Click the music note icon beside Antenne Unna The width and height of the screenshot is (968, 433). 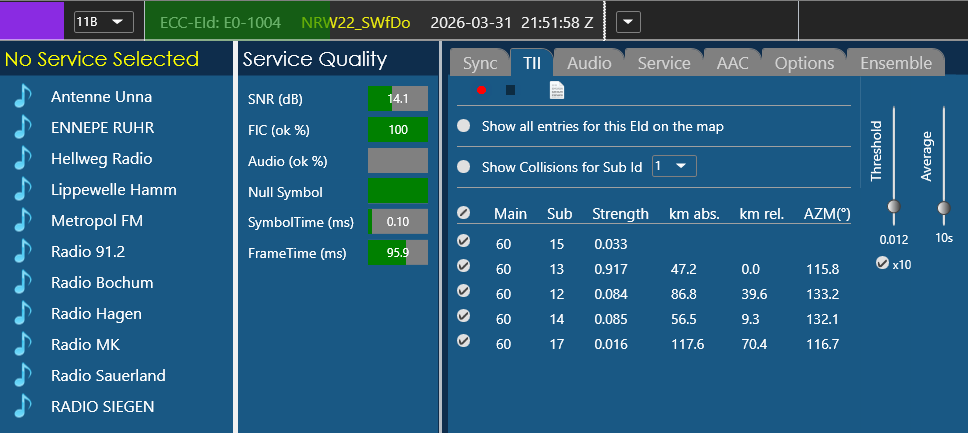[23, 97]
